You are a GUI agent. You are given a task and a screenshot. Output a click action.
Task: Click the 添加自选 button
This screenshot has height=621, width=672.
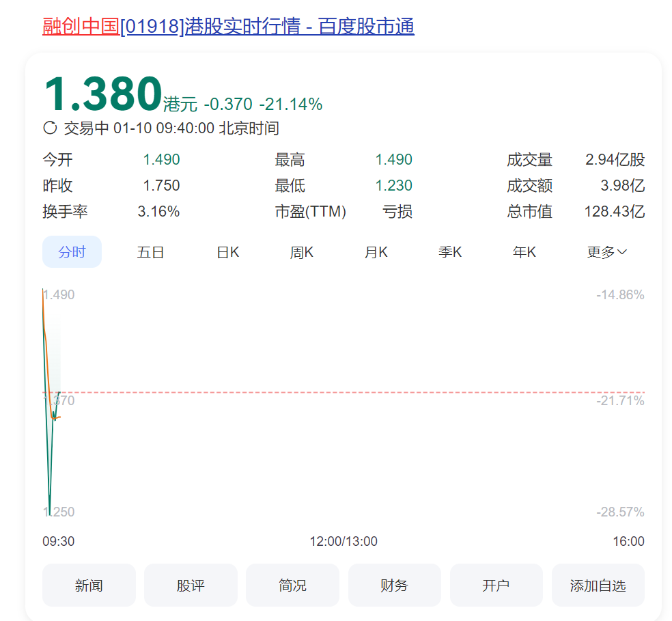[x=598, y=585]
